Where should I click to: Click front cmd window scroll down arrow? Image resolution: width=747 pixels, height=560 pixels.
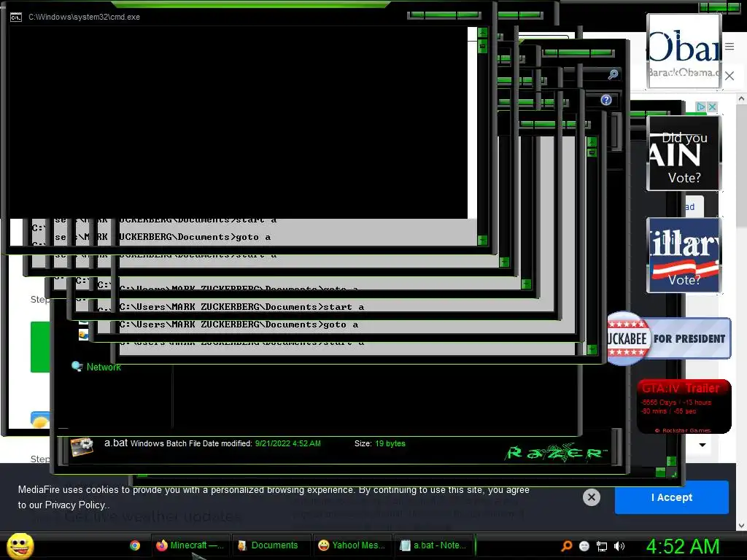pos(483,240)
